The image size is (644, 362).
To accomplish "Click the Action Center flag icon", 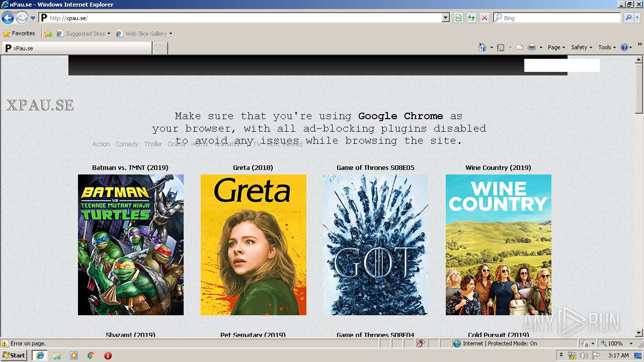I will click(596, 355).
